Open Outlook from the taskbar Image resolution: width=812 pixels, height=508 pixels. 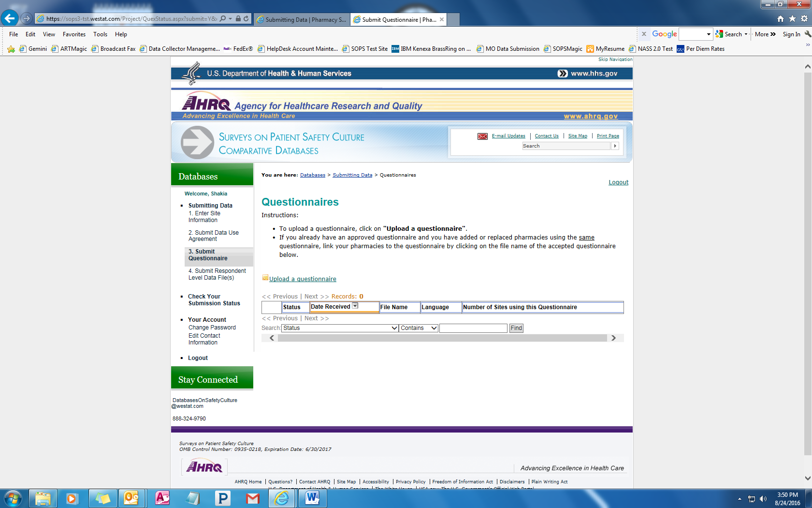point(131,498)
